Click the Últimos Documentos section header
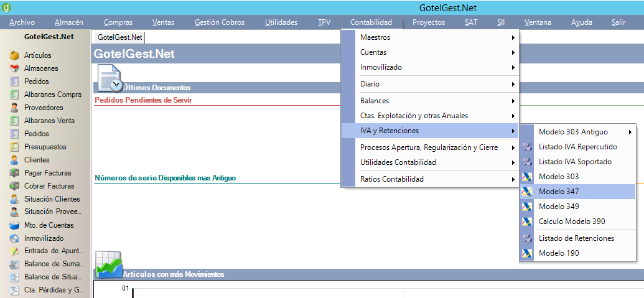The height and width of the screenshot is (298, 644). tap(157, 88)
